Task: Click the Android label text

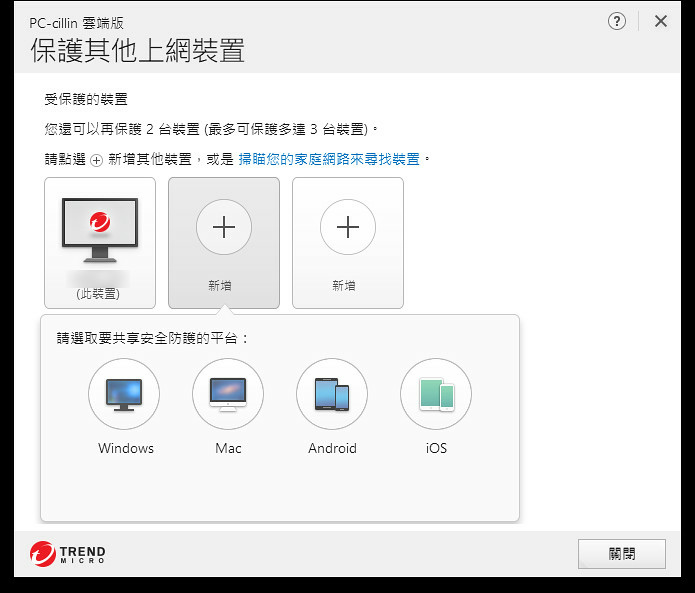Action: coord(332,448)
